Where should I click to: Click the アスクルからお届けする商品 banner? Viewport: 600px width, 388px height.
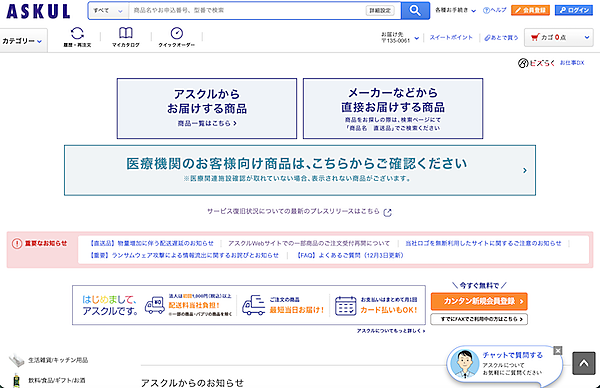(x=207, y=109)
